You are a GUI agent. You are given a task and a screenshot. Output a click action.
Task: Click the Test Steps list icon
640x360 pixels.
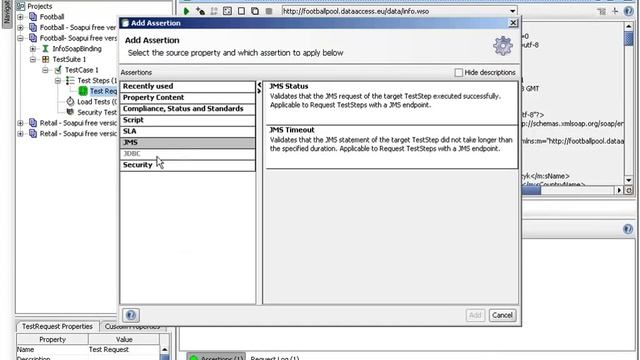(71, 80)
